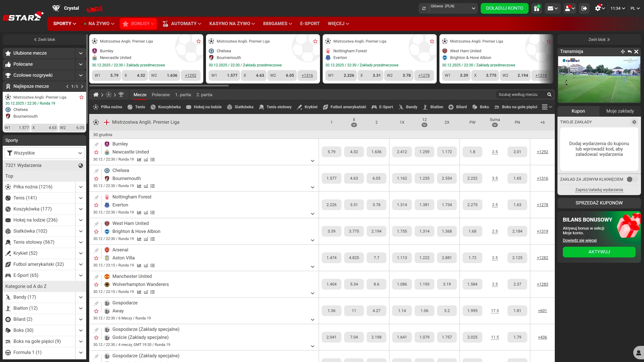
Task: Favorite the Chelsea vs Bournemouth top card
Action: 315,41
